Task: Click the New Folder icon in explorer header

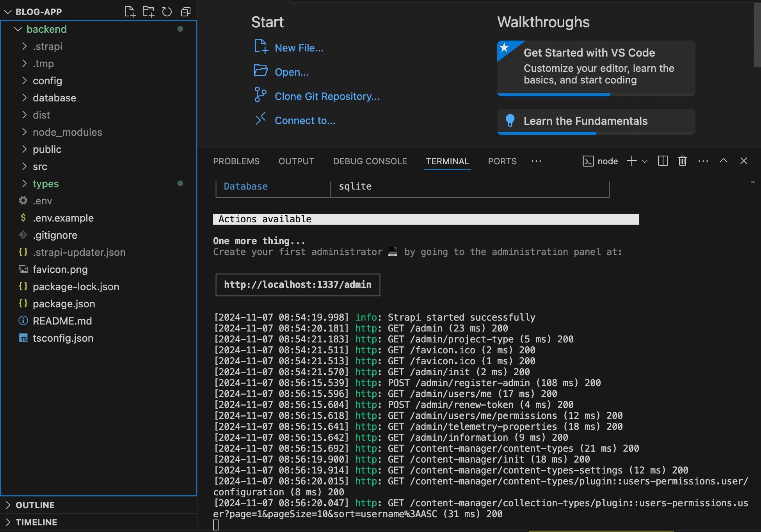Action: tap(148, 12)
